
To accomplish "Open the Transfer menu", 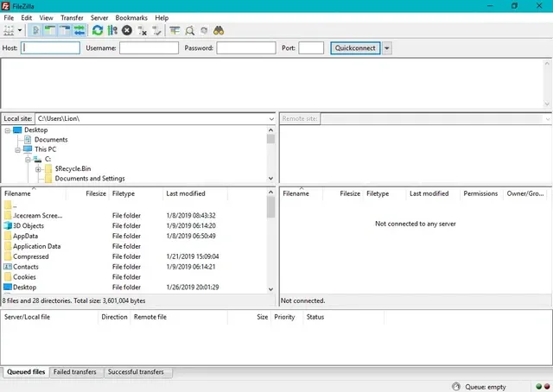I will click(72, 18).
